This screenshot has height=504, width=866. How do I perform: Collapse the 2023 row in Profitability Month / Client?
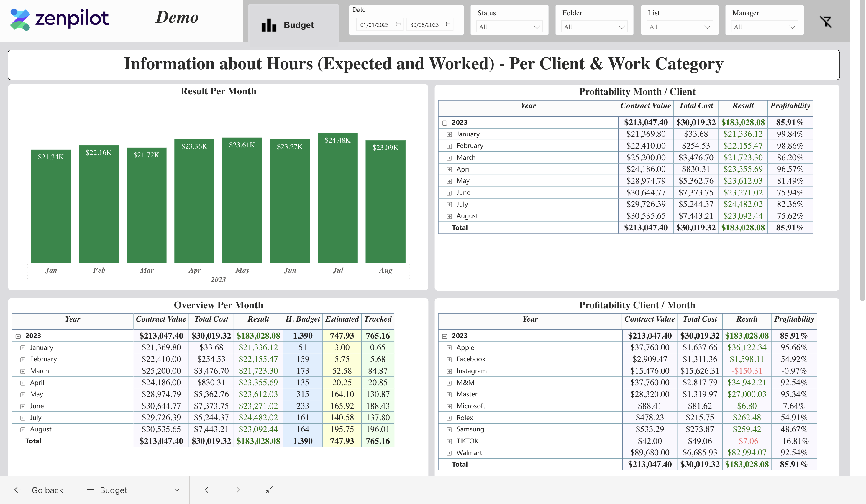[x=444, y=122]
